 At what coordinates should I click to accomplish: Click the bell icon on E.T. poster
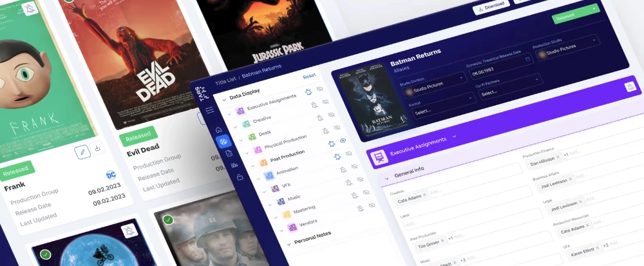tap(129, 231)
